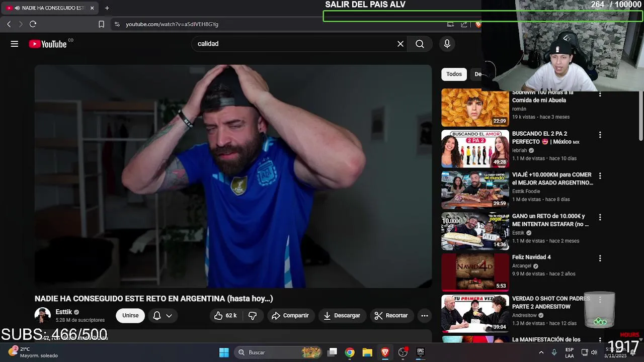Open the Esttik channel name link

click(64, 312)
